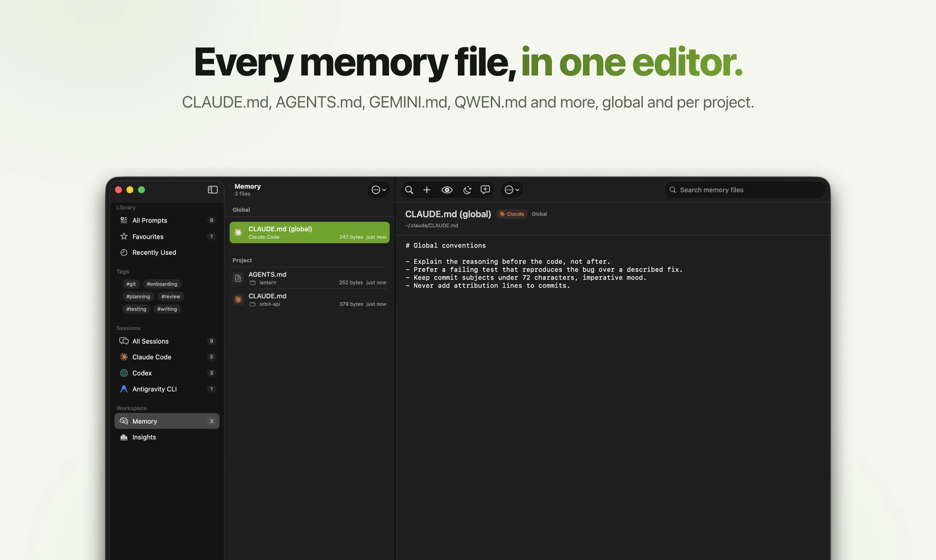
Task: Filter by the #planning tag
Action: tap(138, 297)
